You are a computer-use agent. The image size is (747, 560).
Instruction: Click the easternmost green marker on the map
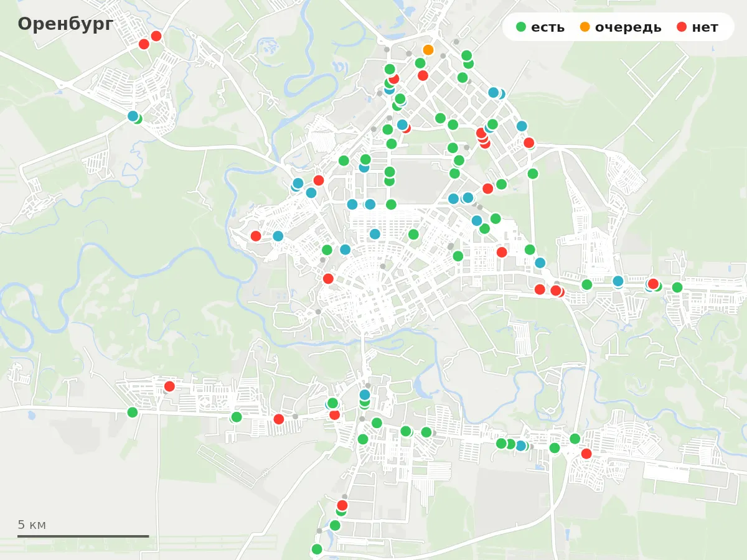677,287
